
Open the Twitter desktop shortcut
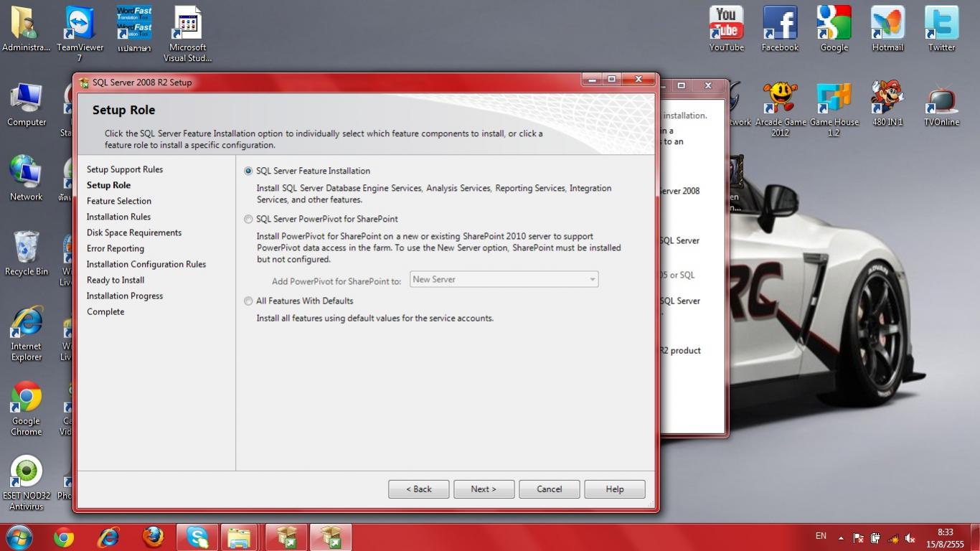click(941, 29)
